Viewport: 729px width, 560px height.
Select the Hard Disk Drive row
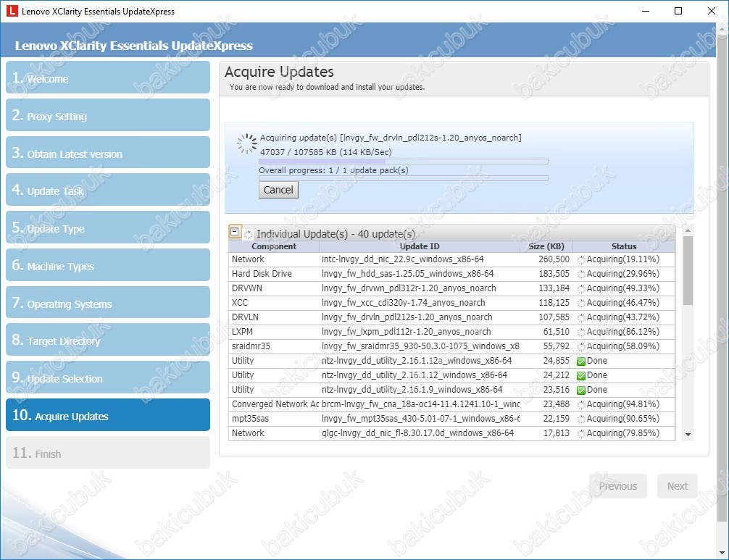tap(451, 274)
